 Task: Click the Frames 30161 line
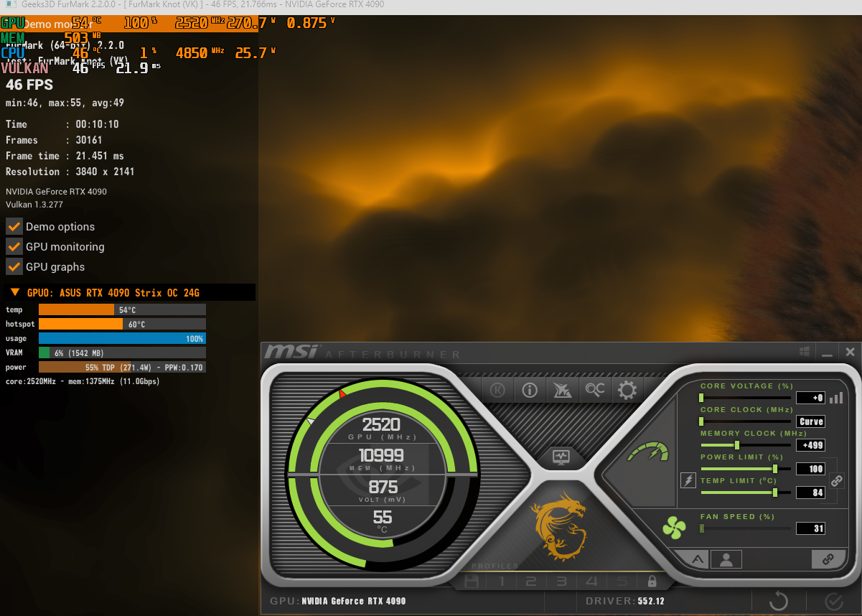click(x=54, y=140)
